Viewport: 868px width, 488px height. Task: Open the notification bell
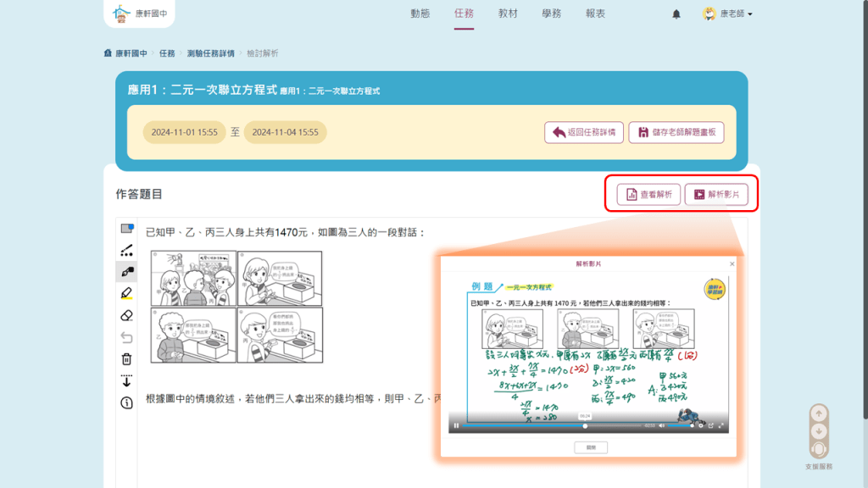pyautogui.click(x=676, y=14)
